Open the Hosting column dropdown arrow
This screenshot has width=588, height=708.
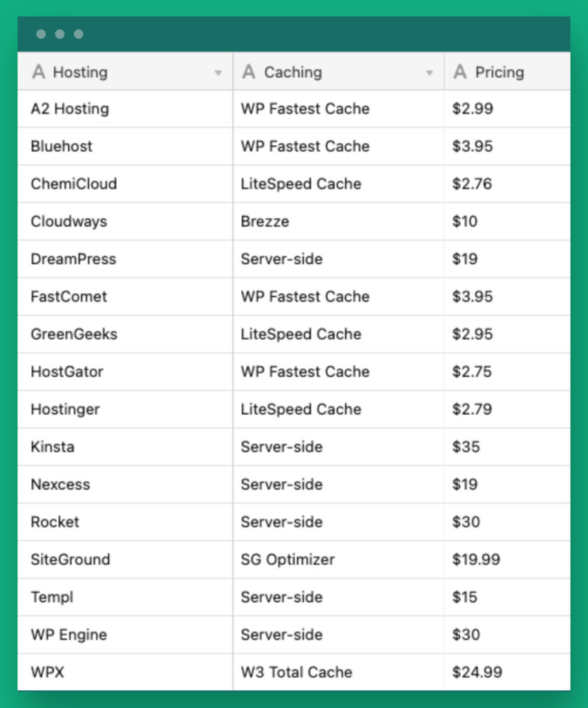(218, 72)
